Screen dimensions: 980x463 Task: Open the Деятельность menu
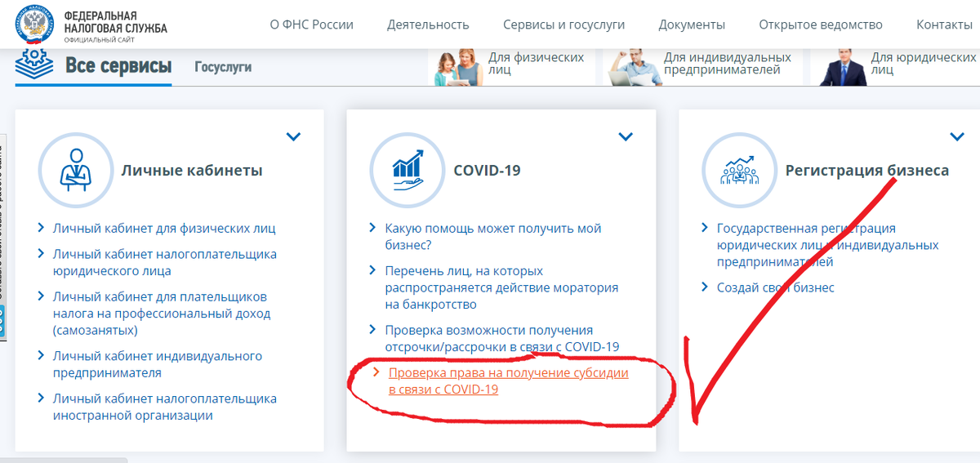[x=428, y=24]
